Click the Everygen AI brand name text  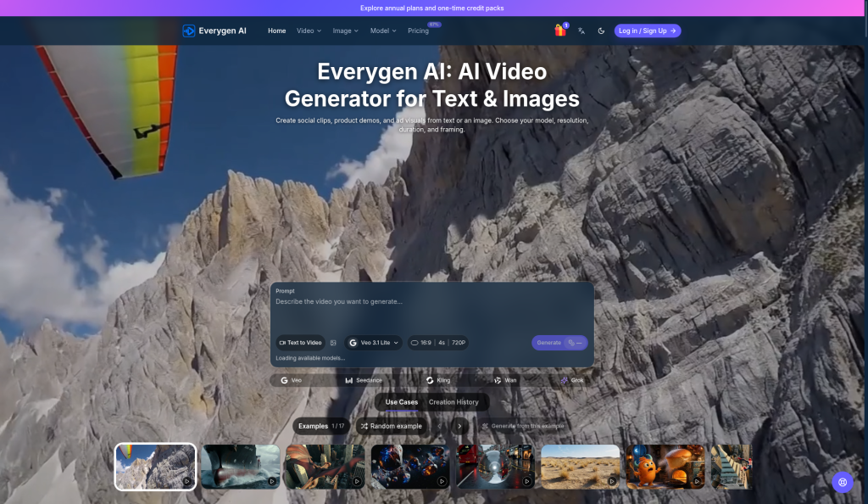point(223,31)
